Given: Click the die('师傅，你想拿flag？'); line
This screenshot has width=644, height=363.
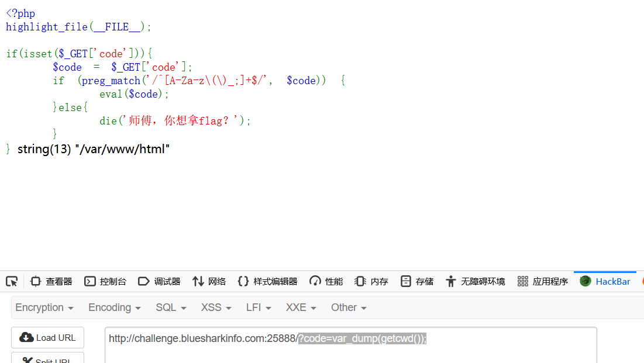Looking at the screenshot, I should click(175, 121).
